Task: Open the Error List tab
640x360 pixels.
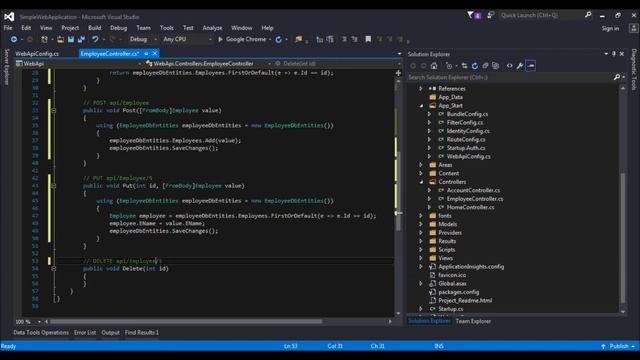Action: point(85,333)
